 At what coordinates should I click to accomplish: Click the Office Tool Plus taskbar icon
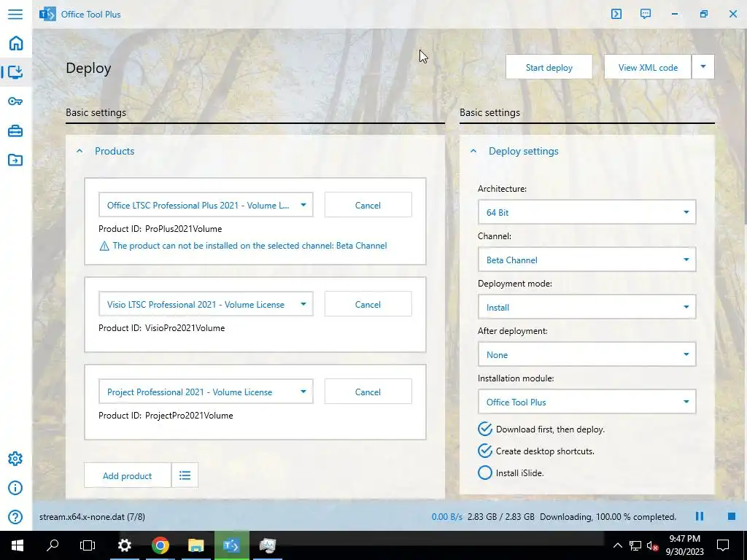231,545
